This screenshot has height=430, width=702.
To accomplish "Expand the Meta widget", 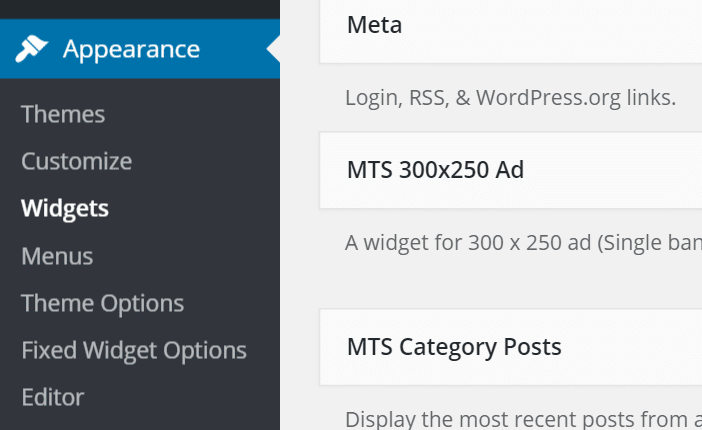I will (x=511, y=31).
